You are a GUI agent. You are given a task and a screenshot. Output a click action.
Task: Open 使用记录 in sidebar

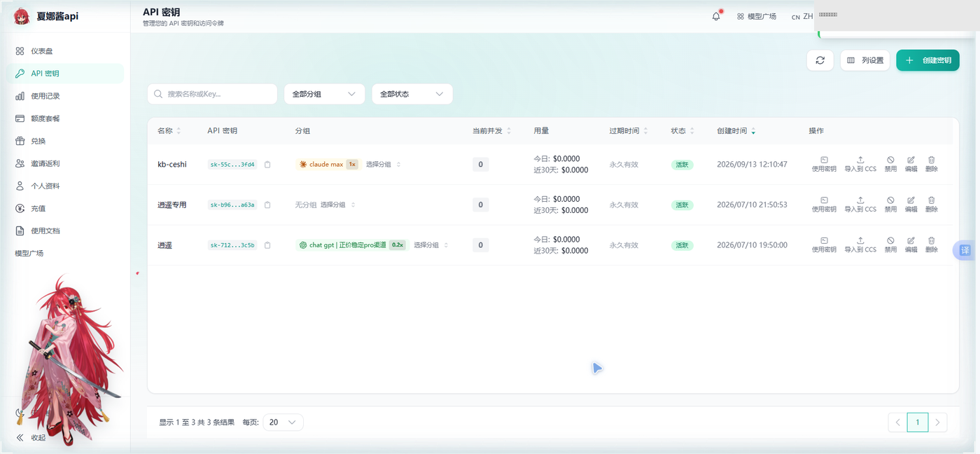pyautogui.click(x=66, y=96)
